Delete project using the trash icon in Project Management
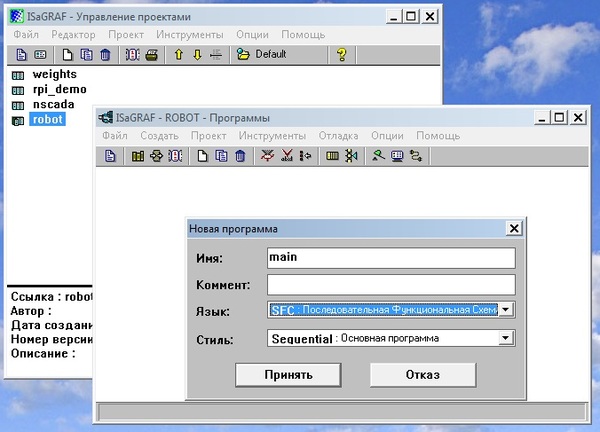The height and width of the screenshot is (432, 600). [x=105, y=55]
